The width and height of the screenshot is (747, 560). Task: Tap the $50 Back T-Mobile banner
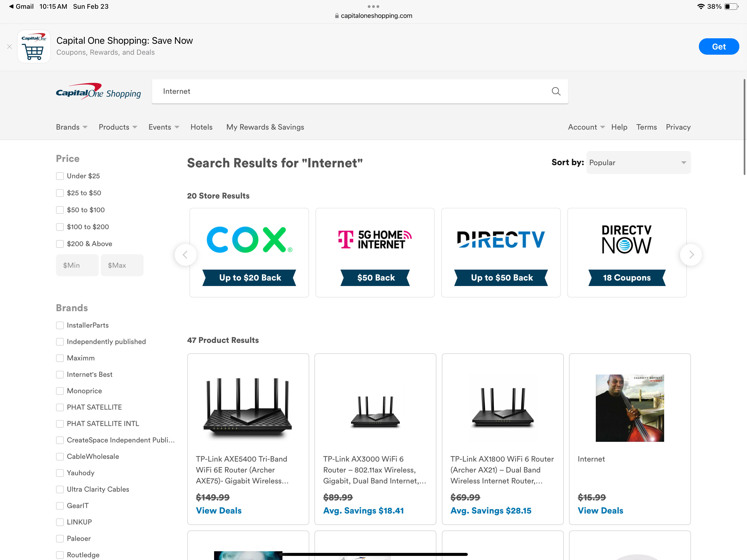(x=375, y=278)
